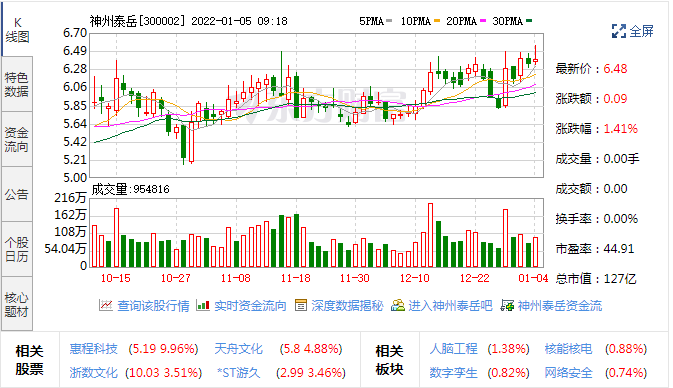Image resolution: width=673 pixels, height=388 pixels.
Task: Click the 20PMA magenta legend swatch
Action: pyautogui.click(x=483, y=21)
